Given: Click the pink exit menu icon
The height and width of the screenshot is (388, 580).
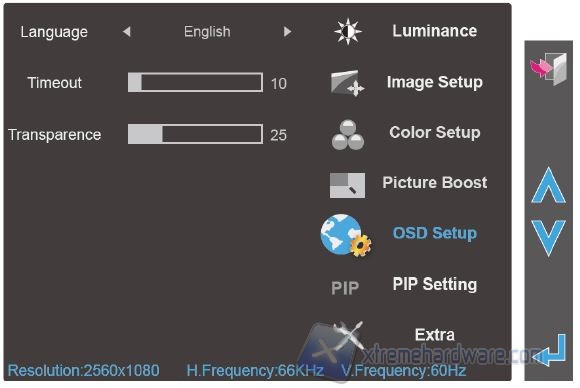Looking at the screenshot, I should click(x=548, y=69).
